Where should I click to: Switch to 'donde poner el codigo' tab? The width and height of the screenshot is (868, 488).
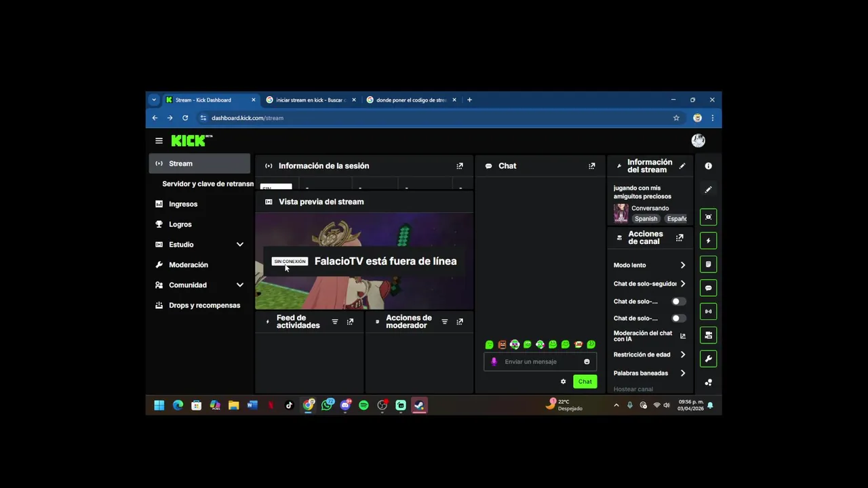(410, 100)
